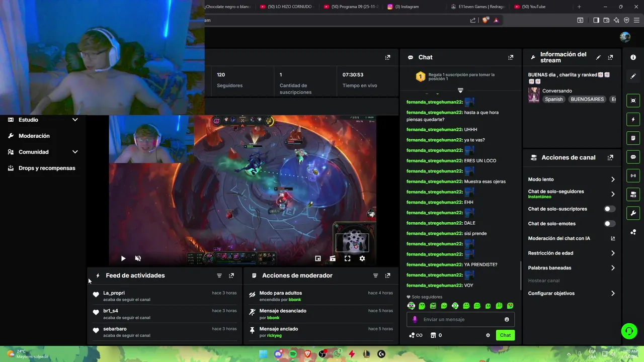Click La_propri in activity feed
This screenshot has height=362, width=644.
point(114,293)
